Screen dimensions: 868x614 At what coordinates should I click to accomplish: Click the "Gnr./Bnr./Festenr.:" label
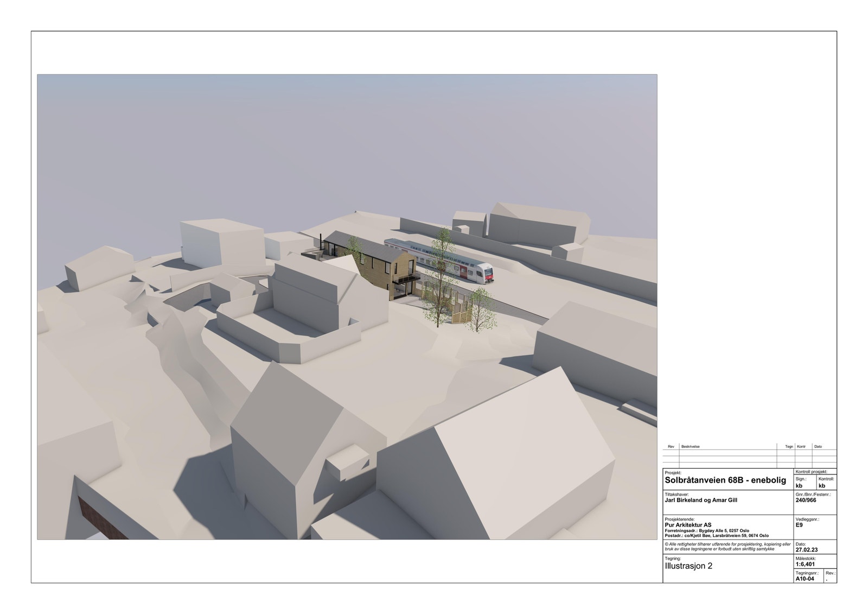pos(813,495)
